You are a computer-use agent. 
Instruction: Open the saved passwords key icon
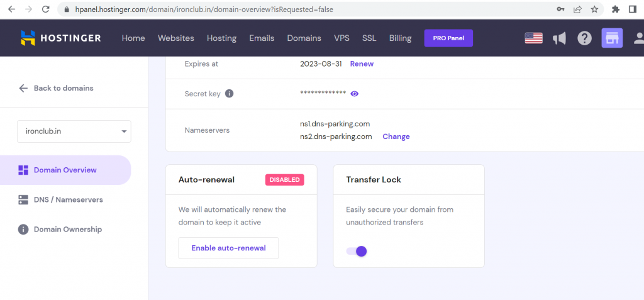click(560, 9)
